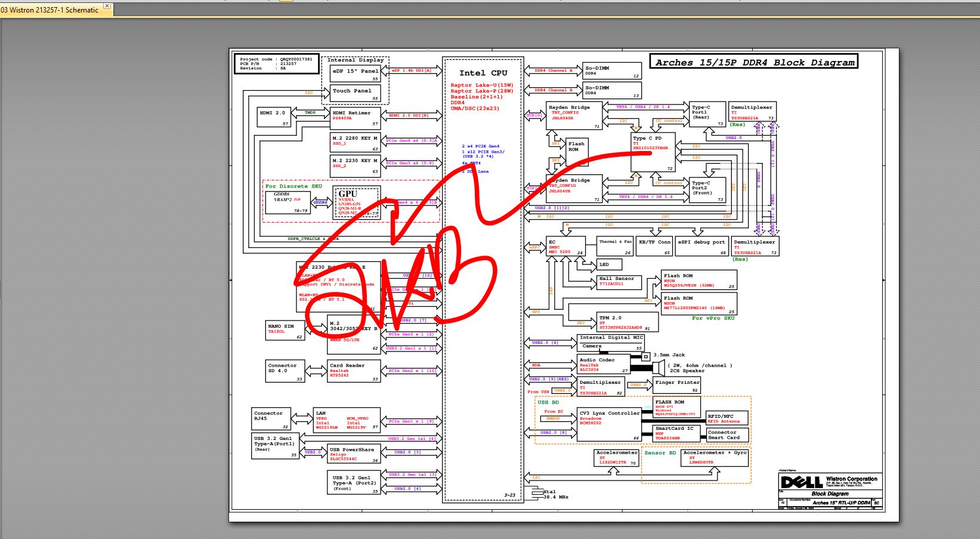Click the CV3 Lynx Controller block
The image size is (980, 539).
tap(608, 425)
